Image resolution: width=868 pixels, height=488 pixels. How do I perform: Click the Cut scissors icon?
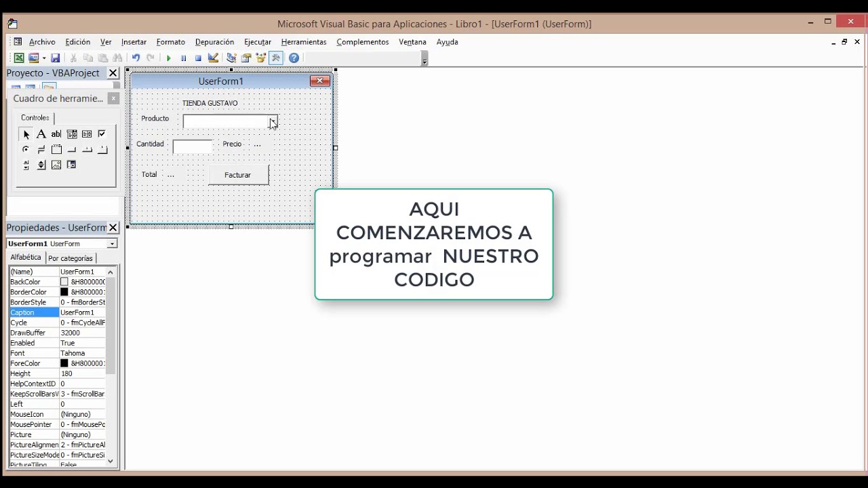(73, 58)
